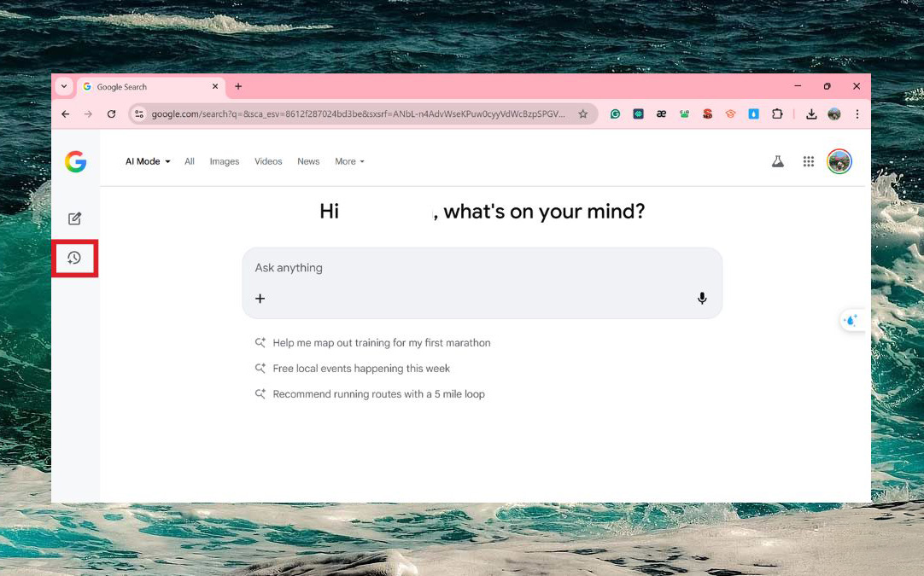924x576 pixels.
Task: Open the Google apps grid
Action: tap(808, 161)
